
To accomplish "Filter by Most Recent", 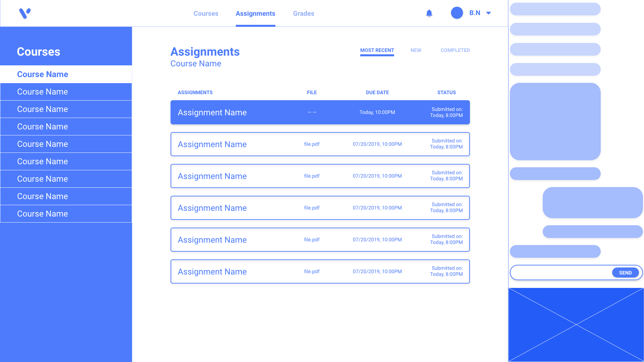I will 377,50.
